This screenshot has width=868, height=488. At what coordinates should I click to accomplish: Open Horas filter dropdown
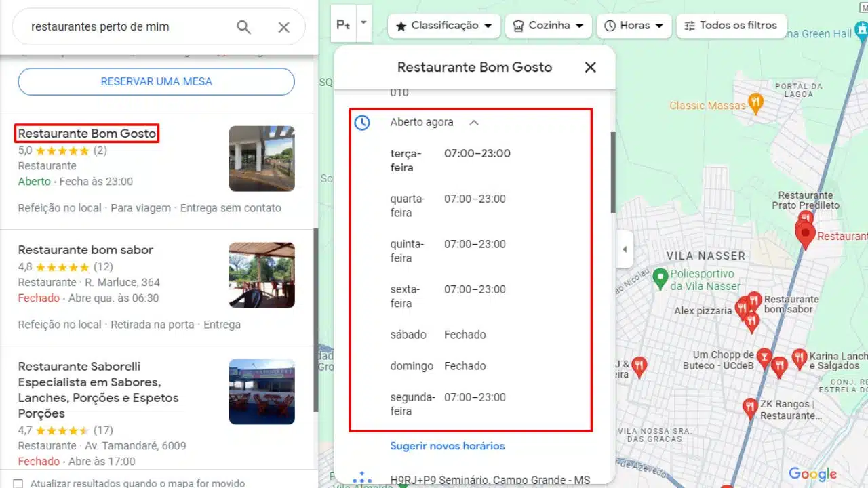coord(634,26)
